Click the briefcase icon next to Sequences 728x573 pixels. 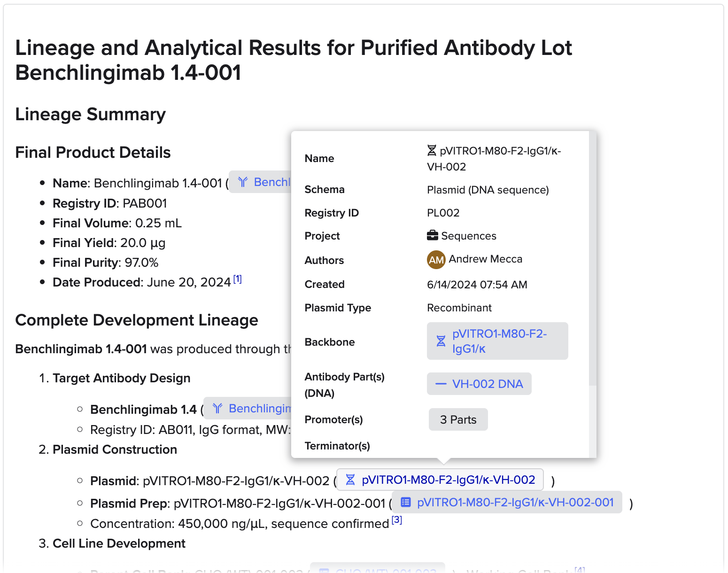(432, 235)
